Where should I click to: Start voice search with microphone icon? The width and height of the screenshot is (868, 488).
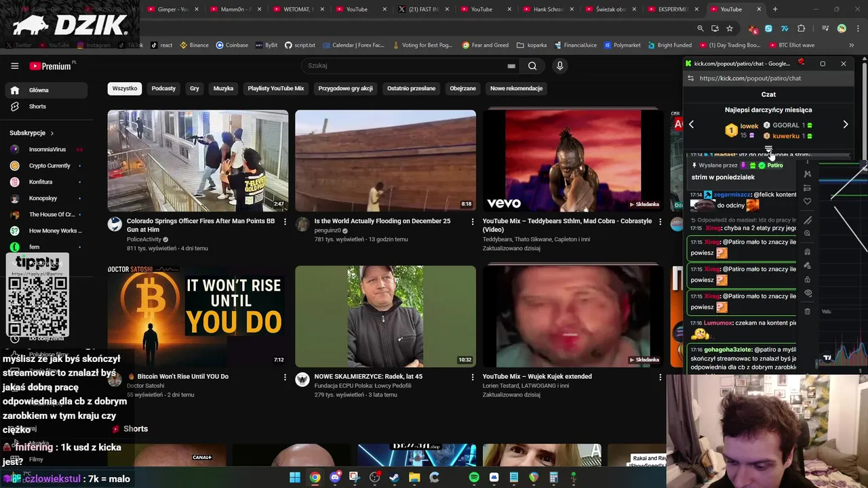(559, 66)
